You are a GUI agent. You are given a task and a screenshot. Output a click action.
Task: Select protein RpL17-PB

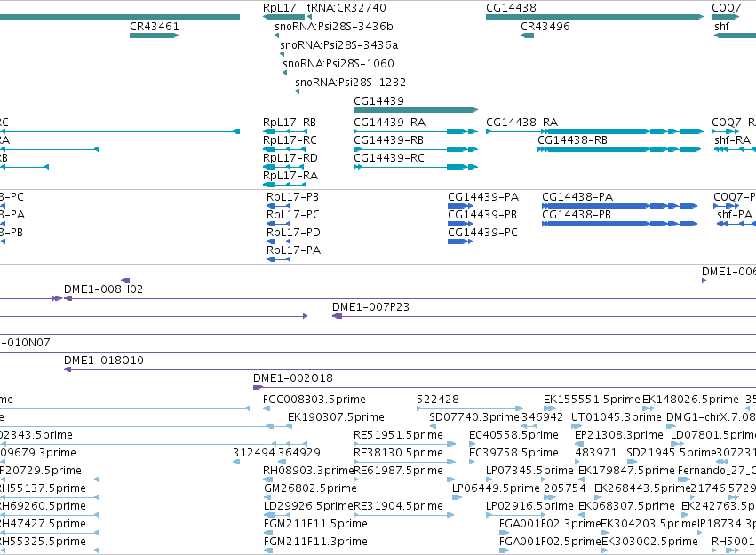tap(292, 197)
